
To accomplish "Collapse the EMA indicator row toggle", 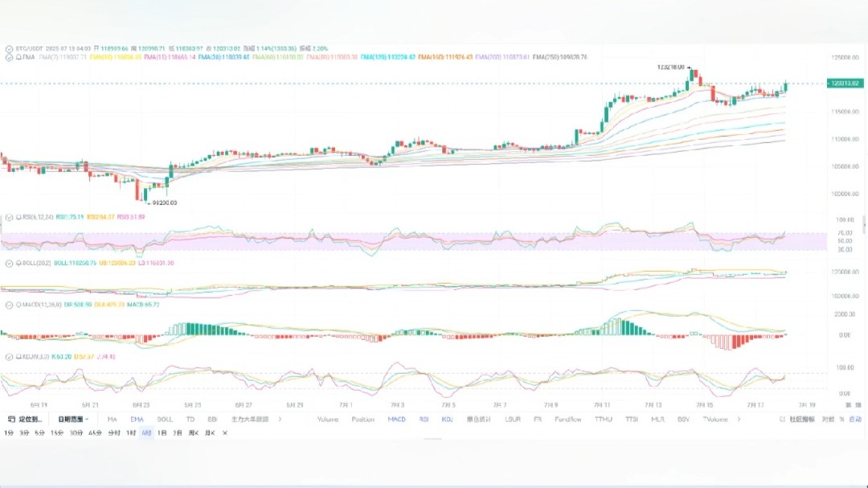I will pyautogui.click(x=9, y=57).
